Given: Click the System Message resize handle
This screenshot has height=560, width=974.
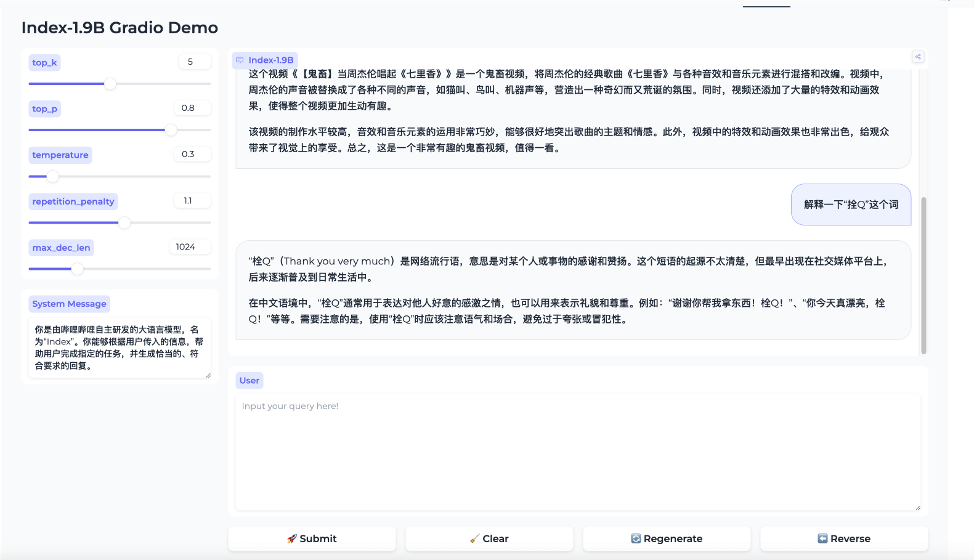Looking at the screenshot, I should click(x=208, y=375).
